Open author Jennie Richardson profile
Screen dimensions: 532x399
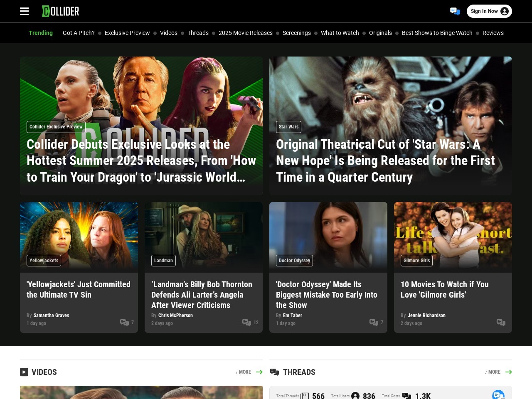pyautogui.click(x=426, y=315)
